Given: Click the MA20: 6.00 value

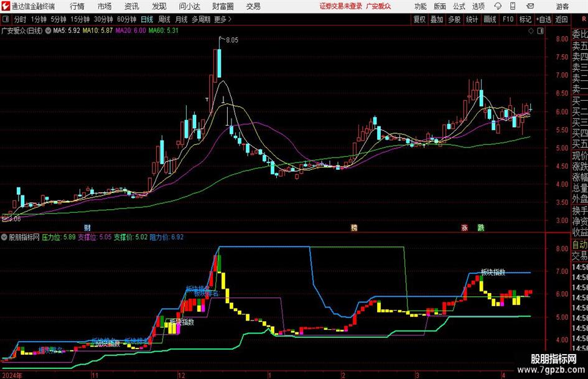Looking at the screenshot, I should 131,30.
